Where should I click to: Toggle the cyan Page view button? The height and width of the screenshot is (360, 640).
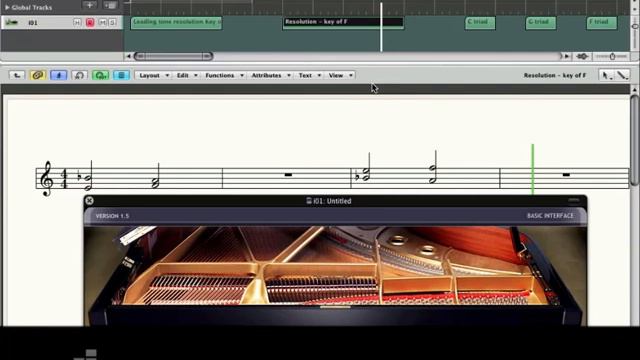coord(121,75)
